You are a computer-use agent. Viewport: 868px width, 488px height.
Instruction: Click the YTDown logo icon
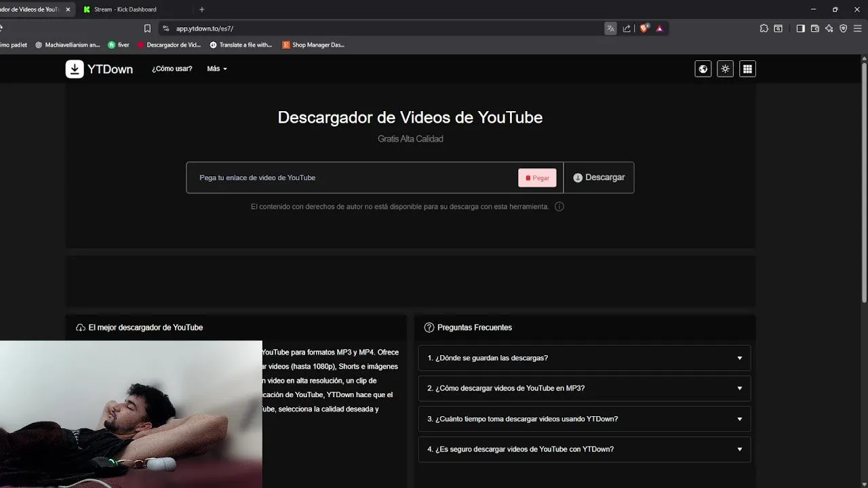pyautogui.click(x=75, y=69)
